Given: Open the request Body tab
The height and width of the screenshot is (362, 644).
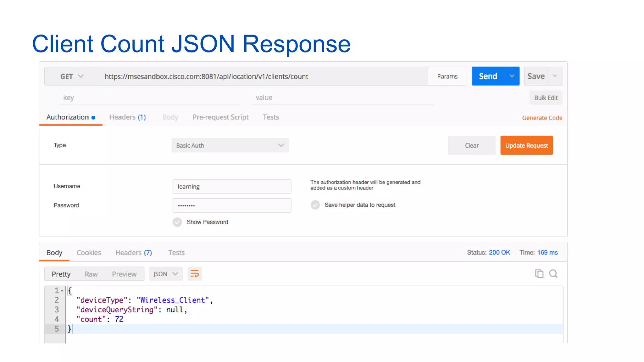Looking at the screenshot, I should pyautogui.click(x=170, y=117).
